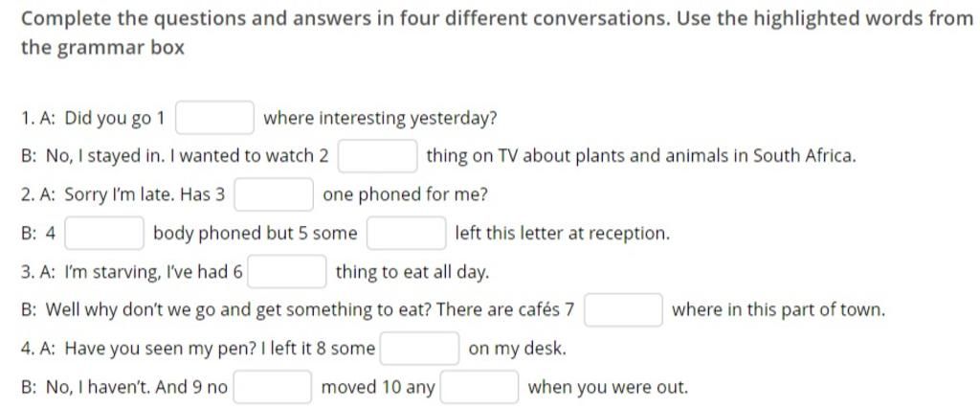The width and height of the screenshot is (980, 409).
Task: Select blank 5 after 'some' before 'left this letter'
Action: 407,234
